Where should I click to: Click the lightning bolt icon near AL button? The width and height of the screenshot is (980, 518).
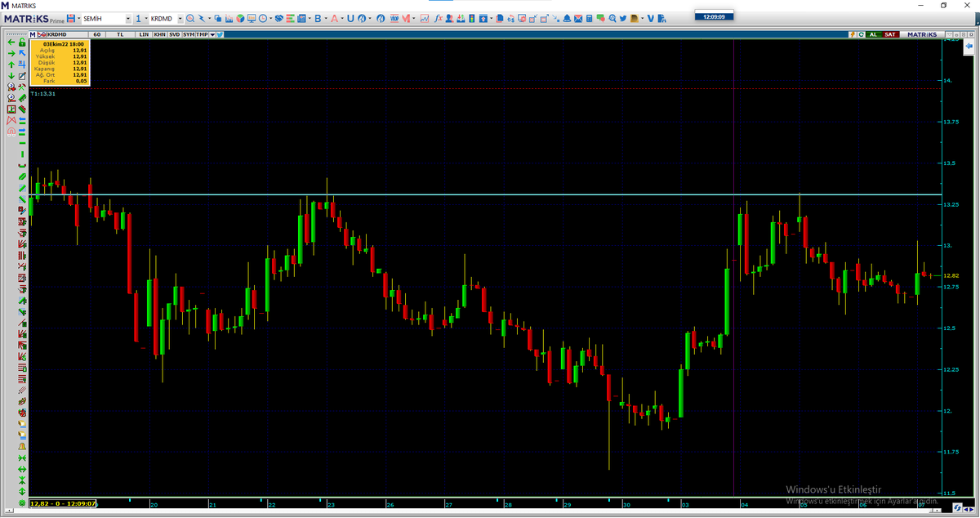tap(852, 34)
